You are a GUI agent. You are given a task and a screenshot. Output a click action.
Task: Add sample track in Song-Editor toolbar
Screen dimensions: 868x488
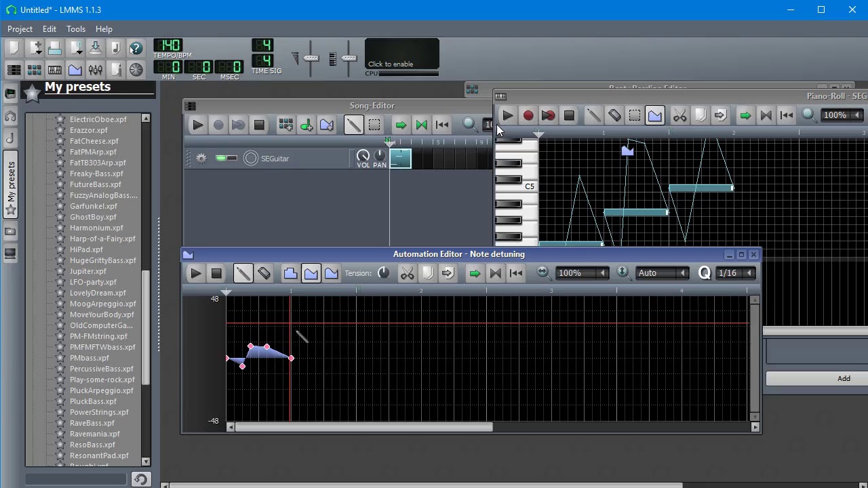pos(306,125)
